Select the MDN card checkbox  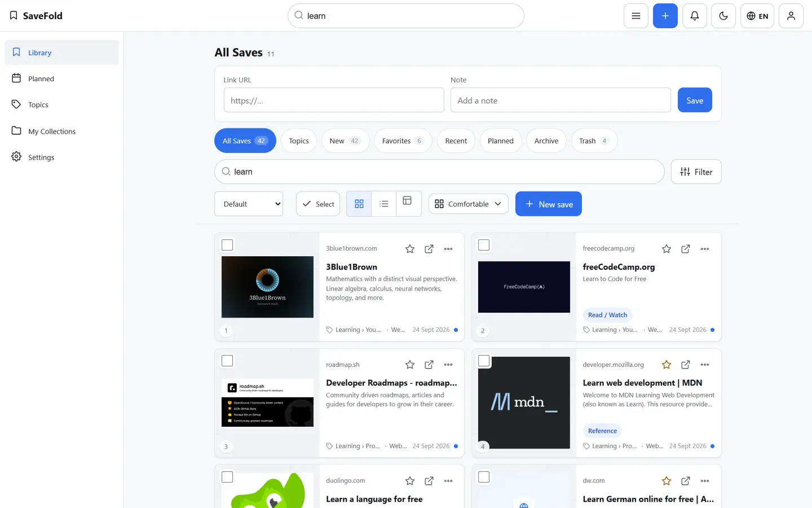(484, 361)
